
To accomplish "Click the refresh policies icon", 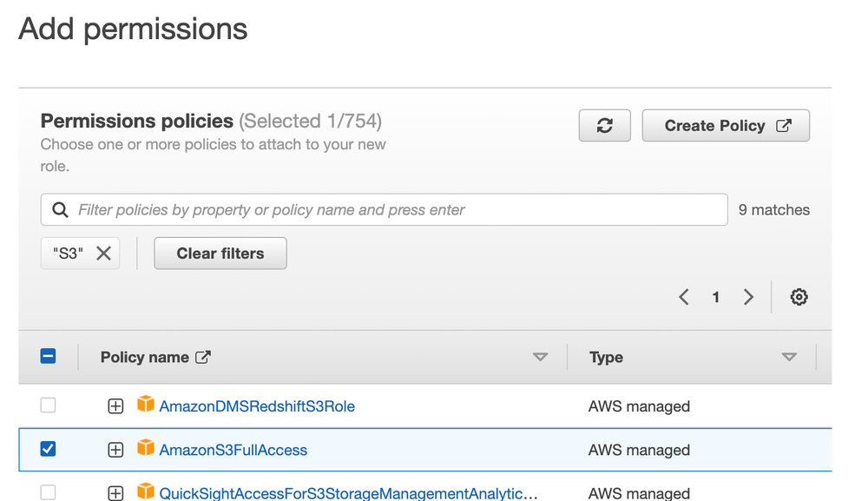I will [604, 125].
